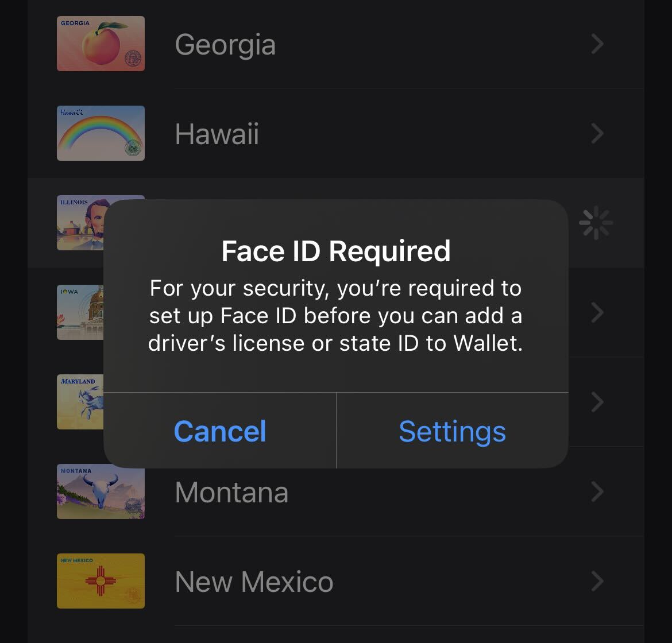Open Settings from the Face ID alert
This screenshot has height=643, width=672.
click(452, 431)
